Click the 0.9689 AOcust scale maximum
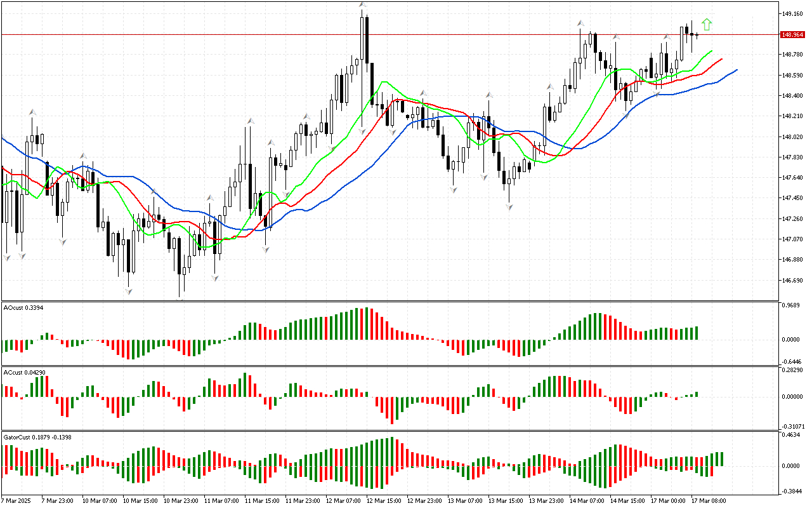Image resolution: width=812 pixels, height=508 pixels. [790, 305]
